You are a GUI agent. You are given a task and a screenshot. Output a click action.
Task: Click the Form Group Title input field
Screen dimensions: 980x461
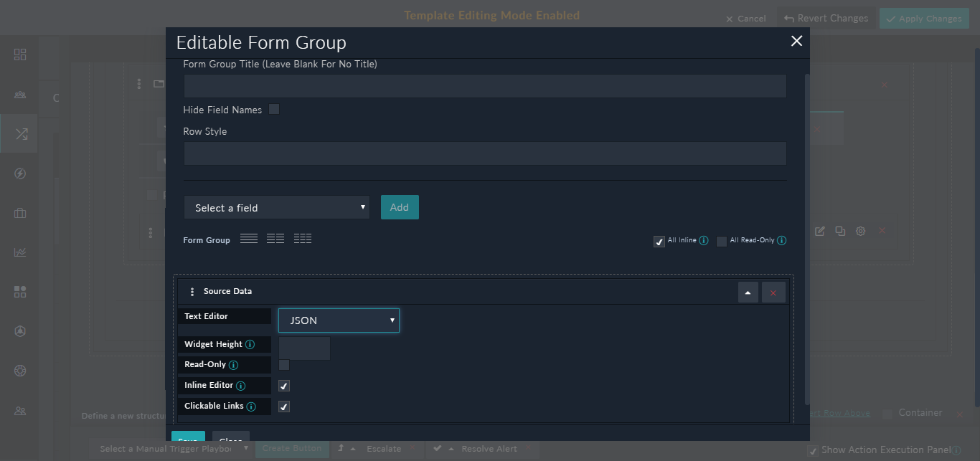click(x=484, y=85)
